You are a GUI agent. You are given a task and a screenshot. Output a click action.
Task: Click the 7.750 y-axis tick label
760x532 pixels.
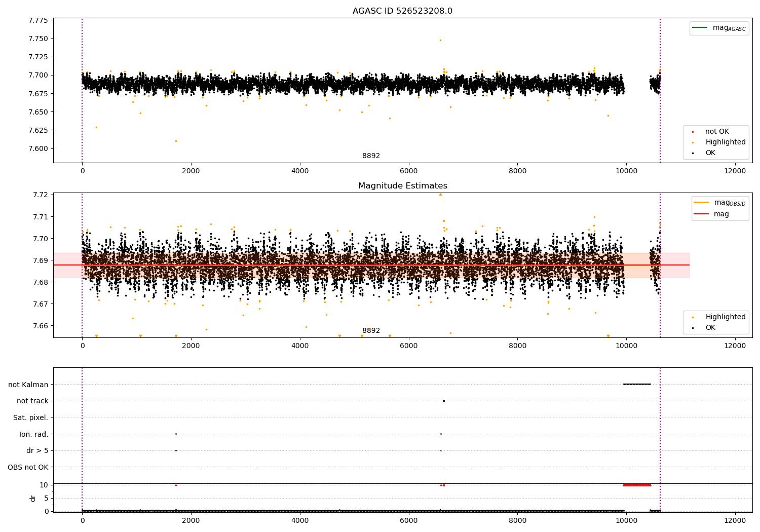(x=38, y=39)
